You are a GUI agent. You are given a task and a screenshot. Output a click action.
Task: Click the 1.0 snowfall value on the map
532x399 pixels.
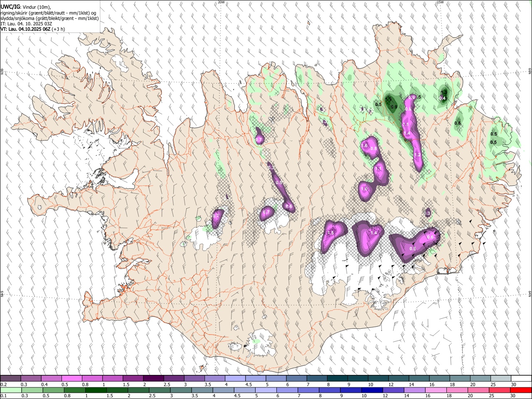(365, 189)
